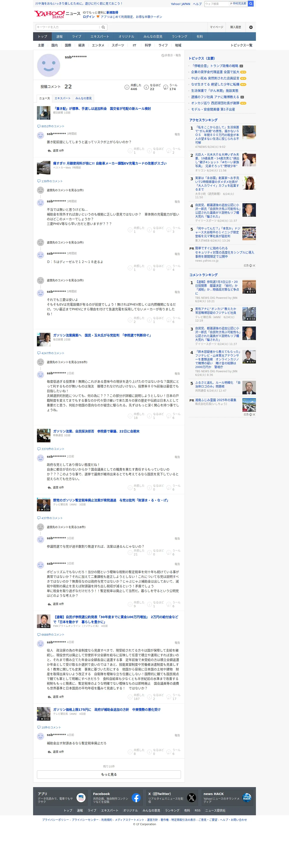
Task: Click the ssb user profile avatar
Action: (48, 65)
